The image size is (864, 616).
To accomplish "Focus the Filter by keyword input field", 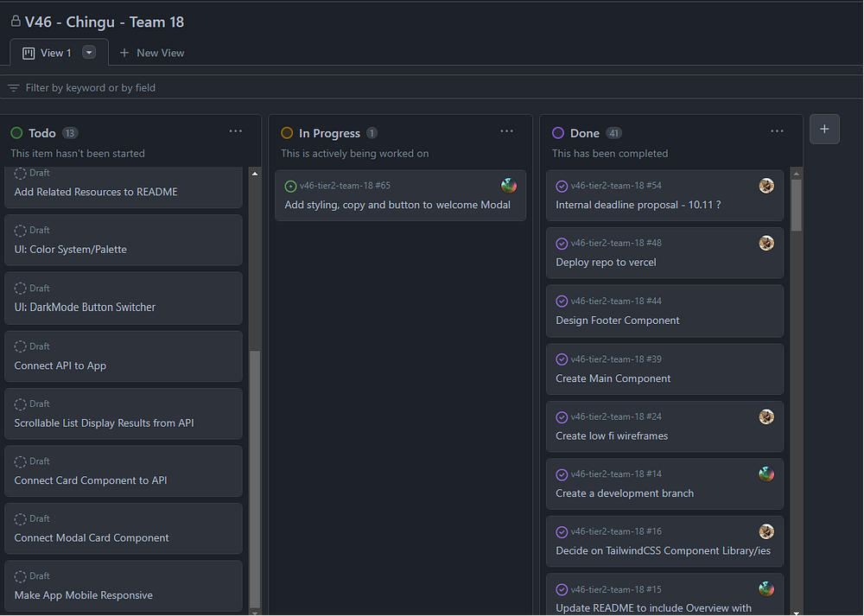I will pos(431,87).
